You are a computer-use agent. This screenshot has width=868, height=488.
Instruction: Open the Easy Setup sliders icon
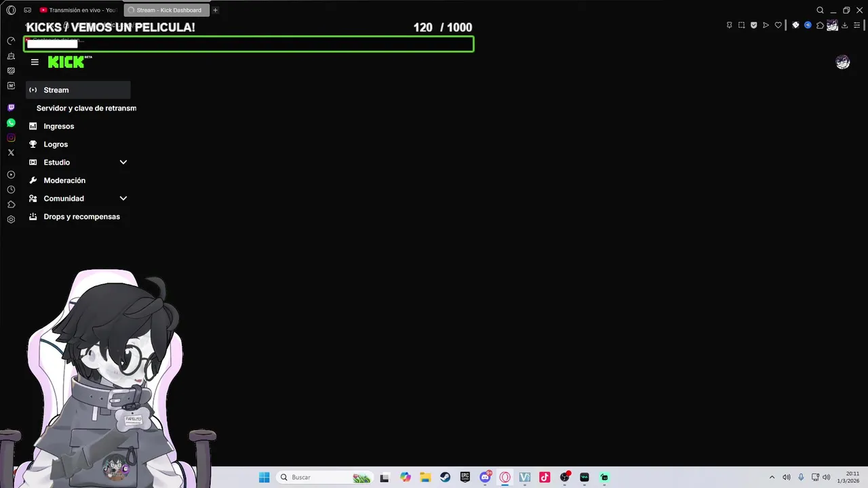click(x=856, y=25)
